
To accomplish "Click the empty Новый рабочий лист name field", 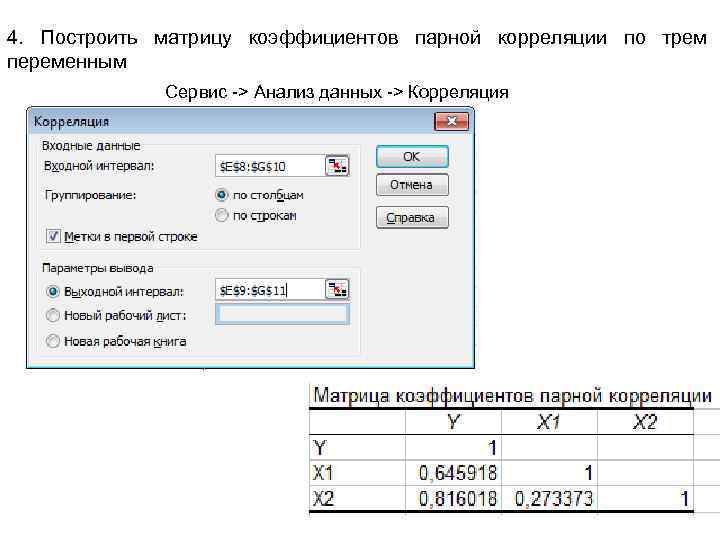I will tap(282, 315).
